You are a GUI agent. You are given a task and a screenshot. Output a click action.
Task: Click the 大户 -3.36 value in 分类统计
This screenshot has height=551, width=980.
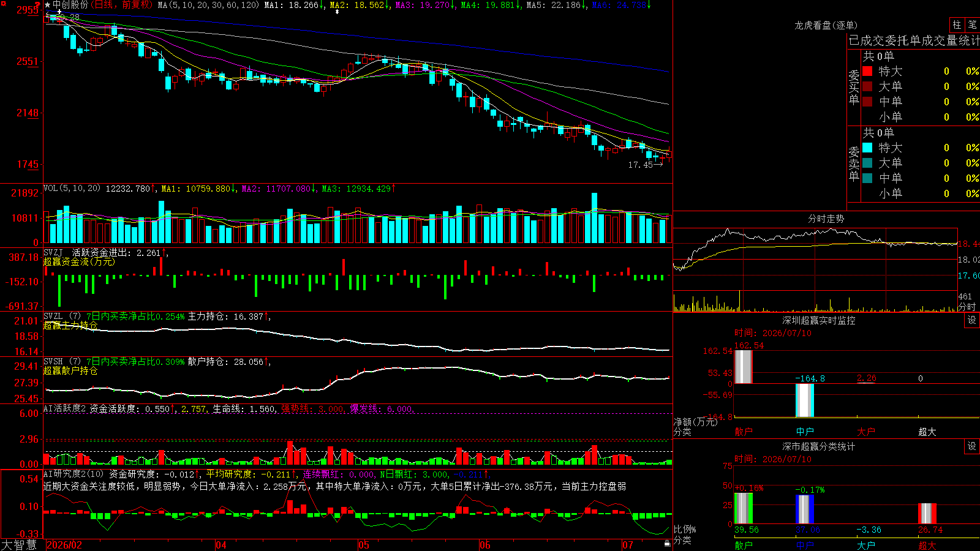[869, 530]
